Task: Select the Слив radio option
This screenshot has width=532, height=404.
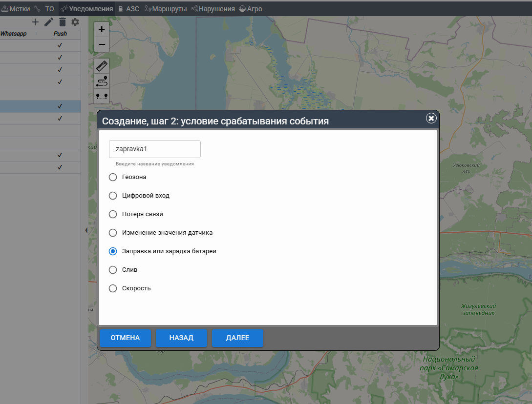Action: click(113, 270)
